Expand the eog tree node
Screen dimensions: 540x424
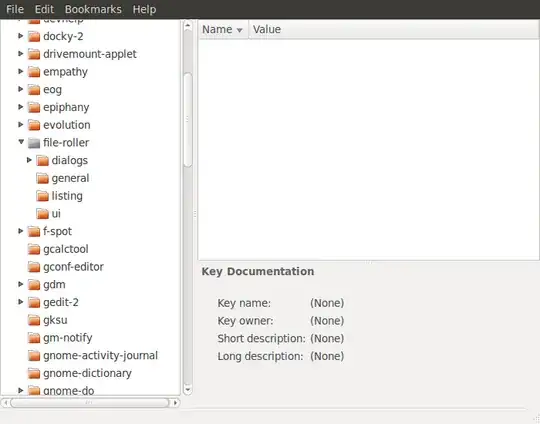20,89
